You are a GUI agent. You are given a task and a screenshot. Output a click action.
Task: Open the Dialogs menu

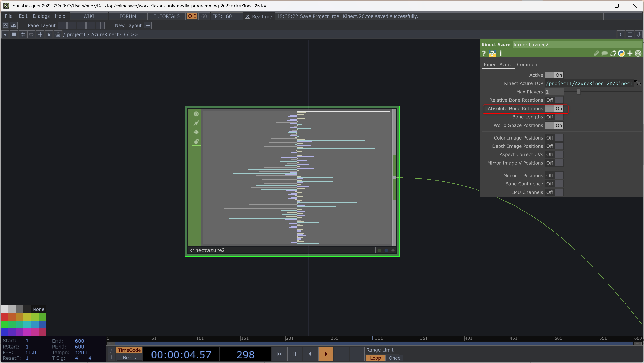pyautogui.click(x=41, y=16)
